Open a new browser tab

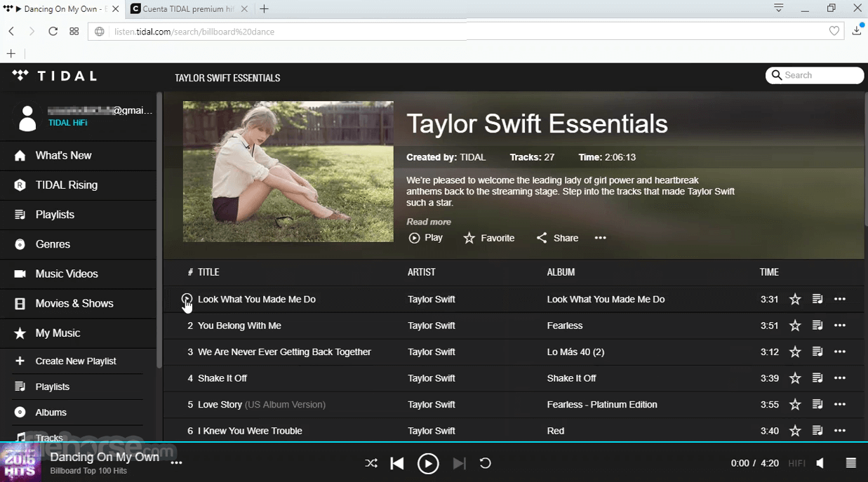point(264,9)
